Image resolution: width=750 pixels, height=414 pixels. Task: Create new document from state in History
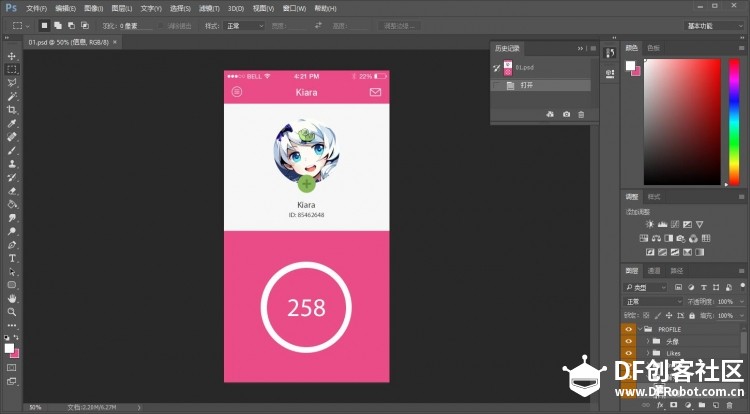550,114
